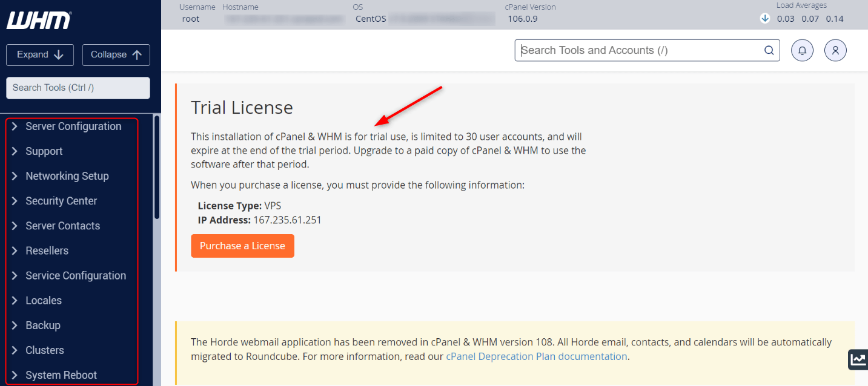Expand the Server Configuration section
Viewport: 868px width, 386px height.
click(x=73, y=126)
